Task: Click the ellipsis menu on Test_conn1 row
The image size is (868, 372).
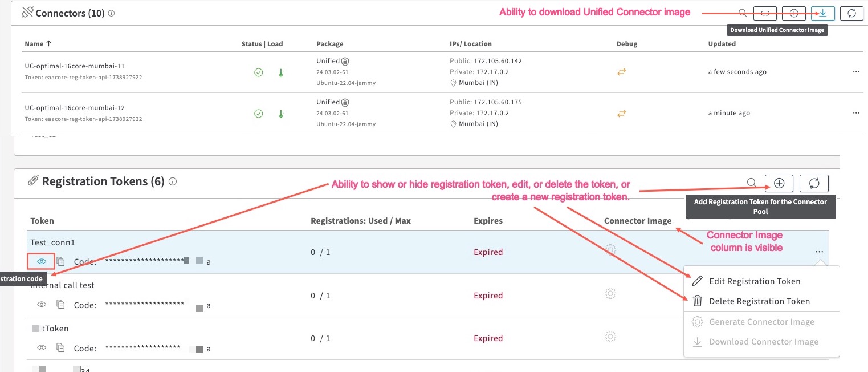Action: 819,252
